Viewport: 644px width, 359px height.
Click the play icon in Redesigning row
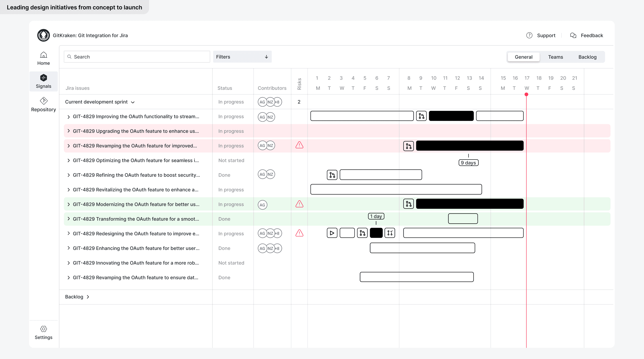[x=332, y=233]
